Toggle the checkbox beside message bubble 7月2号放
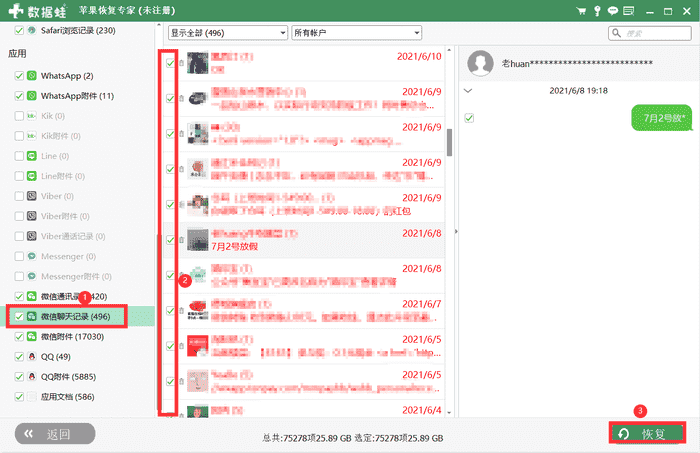Viewport: 700px width, 453px height. (469, 118)
